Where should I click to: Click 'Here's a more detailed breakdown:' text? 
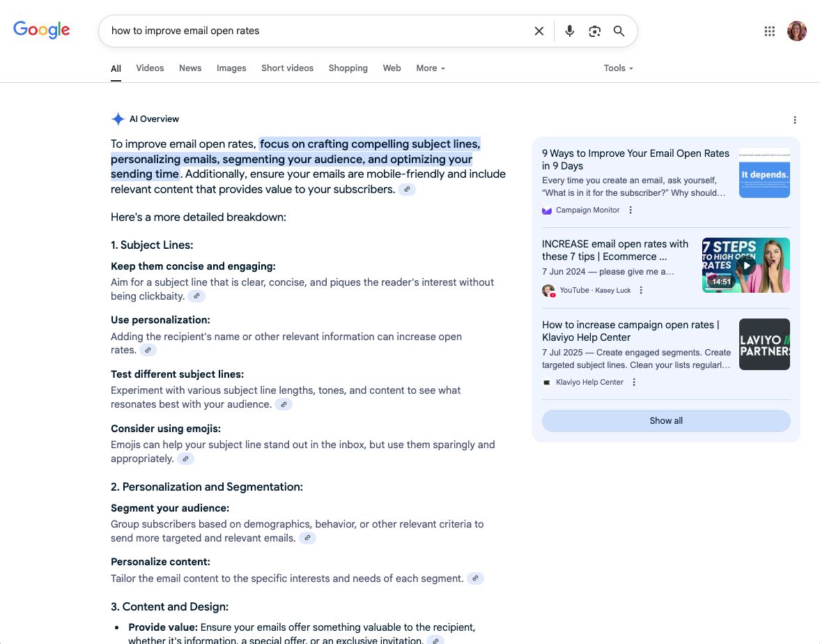click(198, 217)
